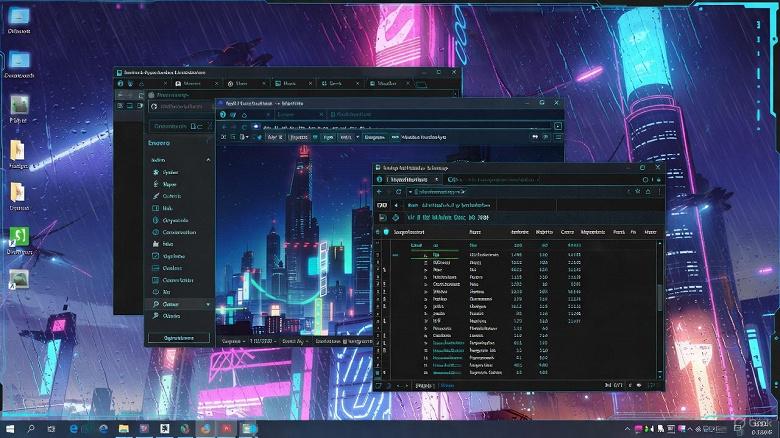The width and height of the screenshot is (780, 438).
Task: Click the back arrow in front table window
Action: pos(380,192)
